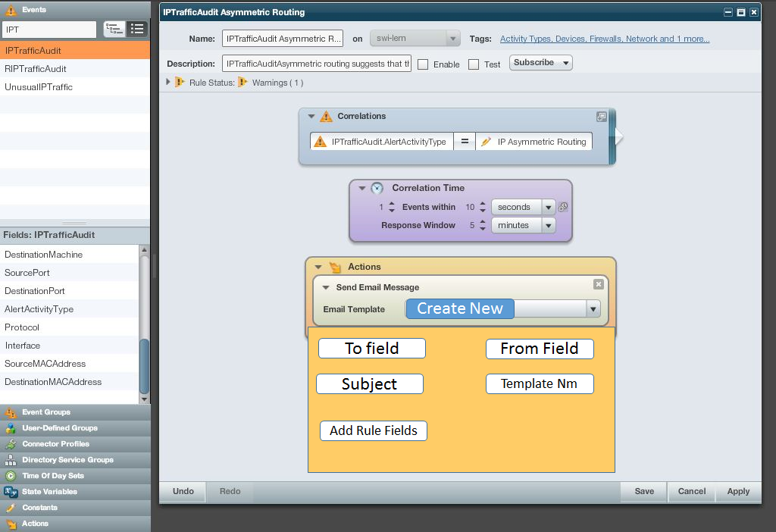
Task: Save the rule
Action: tap(644, 491)
